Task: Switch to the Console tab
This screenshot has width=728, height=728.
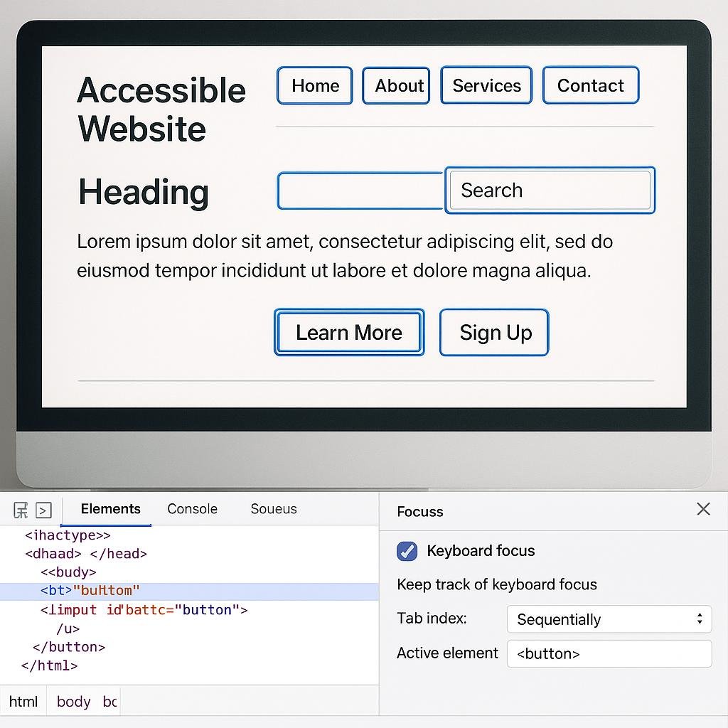Action: [x=191, y=509]
